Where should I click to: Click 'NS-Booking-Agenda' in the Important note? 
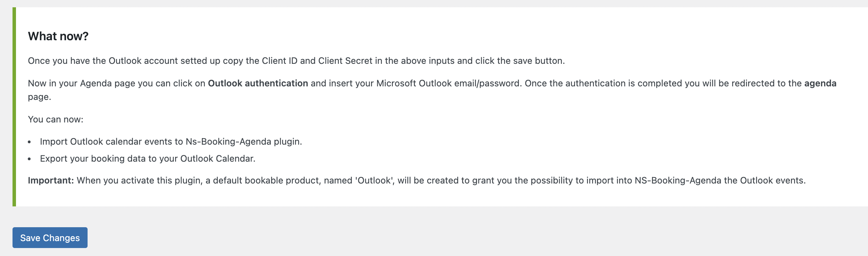click(678, 180)
